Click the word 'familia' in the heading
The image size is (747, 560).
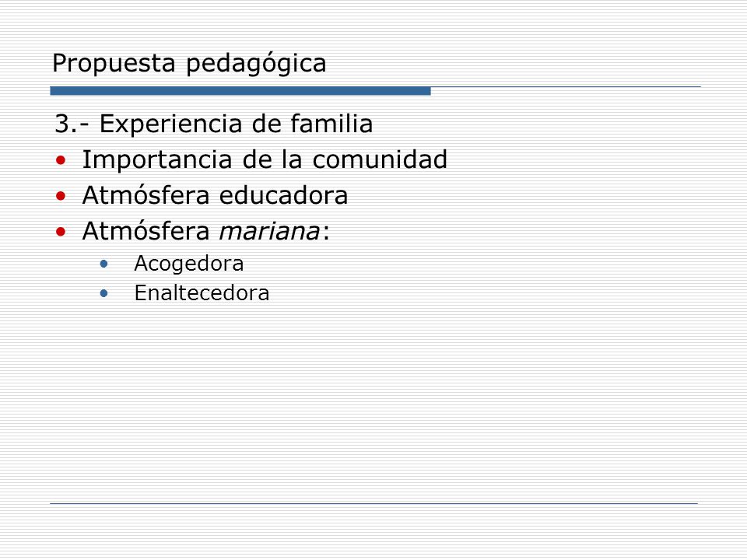point(331,124)
